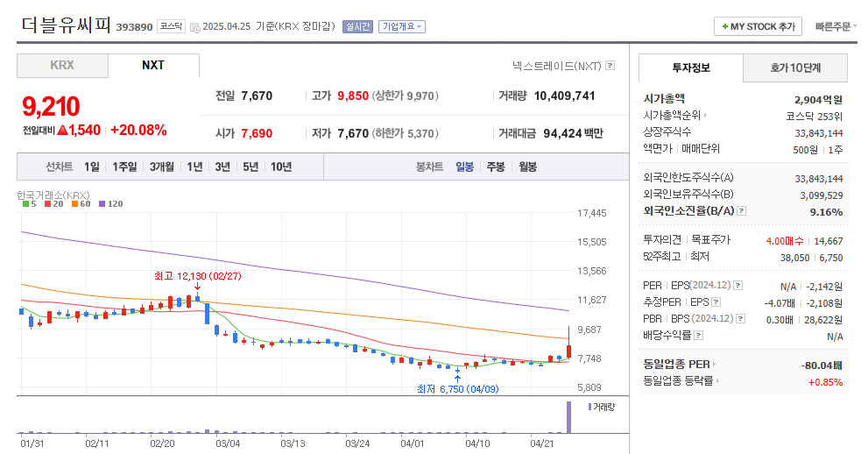This screenshot has height=454, width=868.
Task: Click the 목표주가 value 14,667
Action: (828, 241)
